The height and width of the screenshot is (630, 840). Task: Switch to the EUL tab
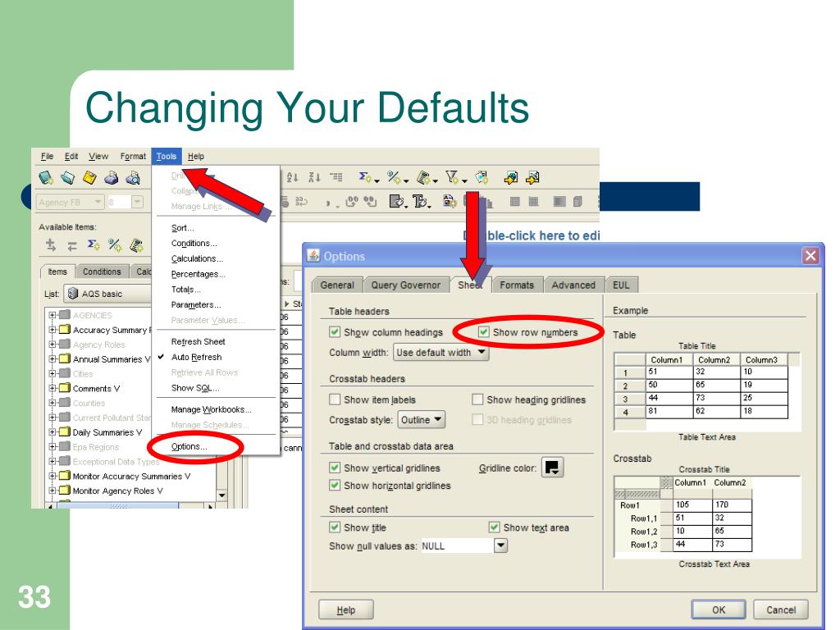tap(621, 285)
